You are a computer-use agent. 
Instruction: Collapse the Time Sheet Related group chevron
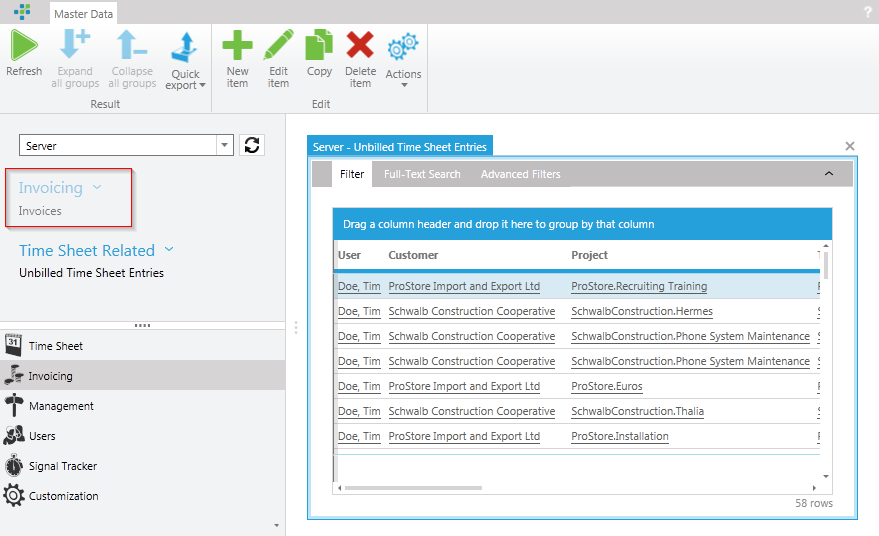(169, 249)
